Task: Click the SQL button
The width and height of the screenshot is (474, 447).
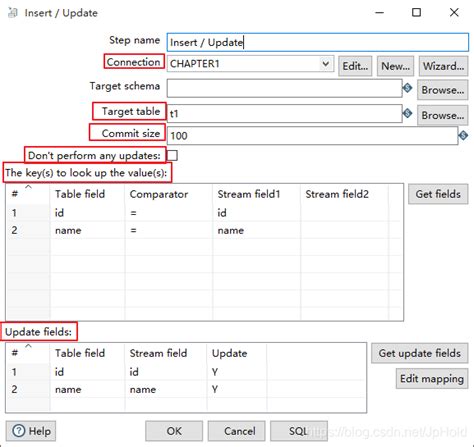Action: 299,431
